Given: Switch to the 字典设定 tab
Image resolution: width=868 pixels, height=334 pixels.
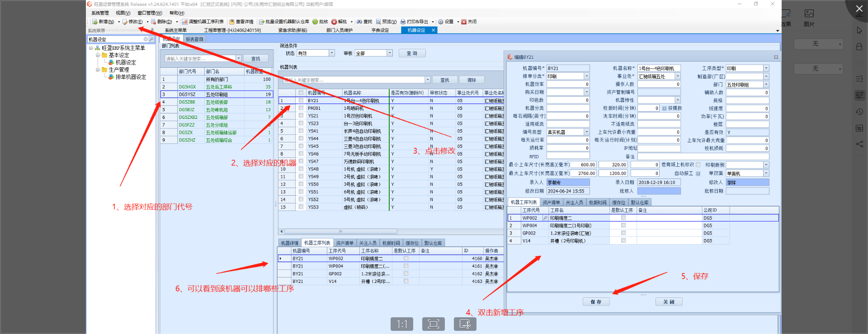Looking at the screenshot, I should click(380, 30).
